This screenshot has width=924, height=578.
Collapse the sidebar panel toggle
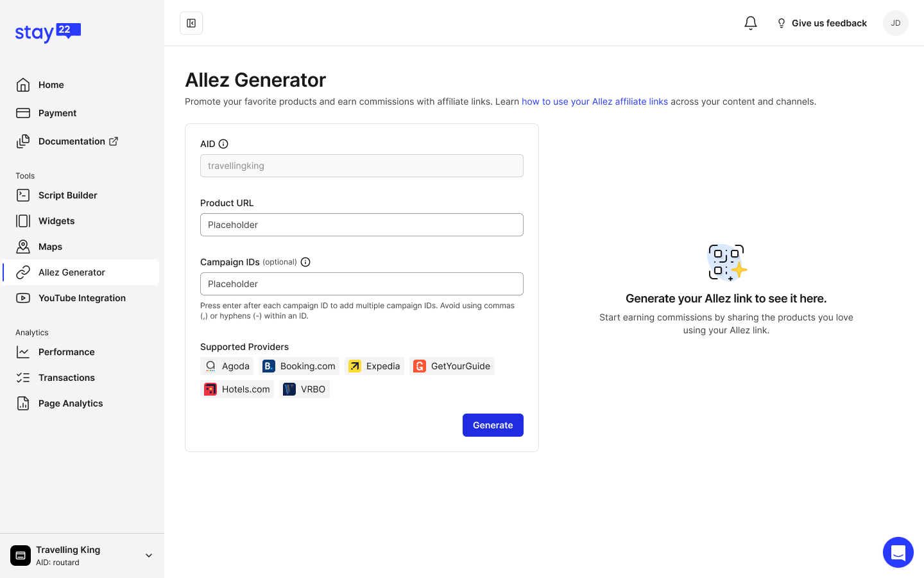click(x=191, y=23)
